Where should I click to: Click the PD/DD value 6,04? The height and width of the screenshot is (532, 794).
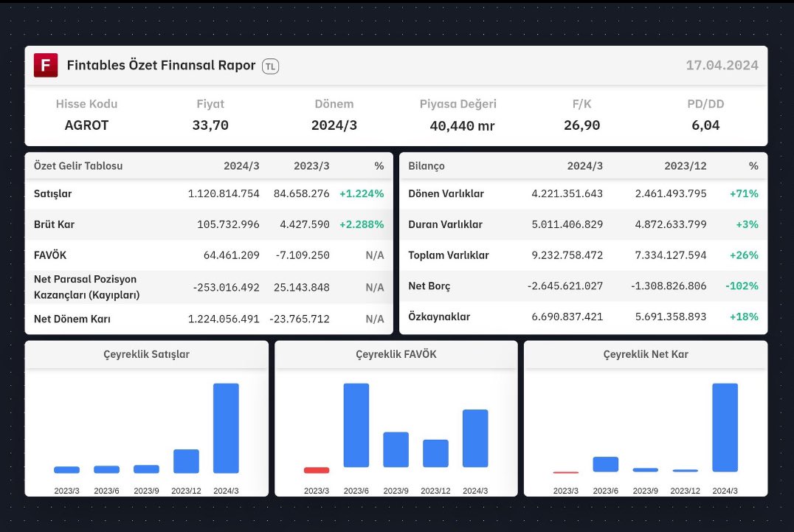pos(705,125)
